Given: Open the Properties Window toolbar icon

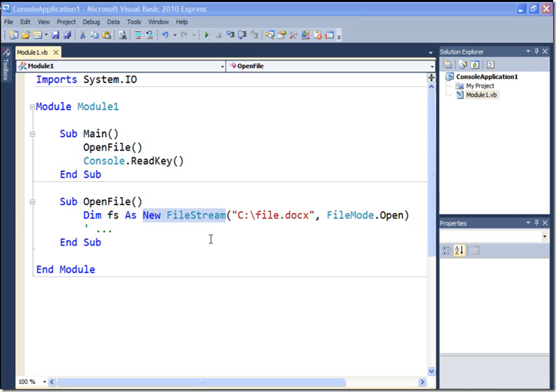Looking at the screenshot, I should (x=281, y=35).
